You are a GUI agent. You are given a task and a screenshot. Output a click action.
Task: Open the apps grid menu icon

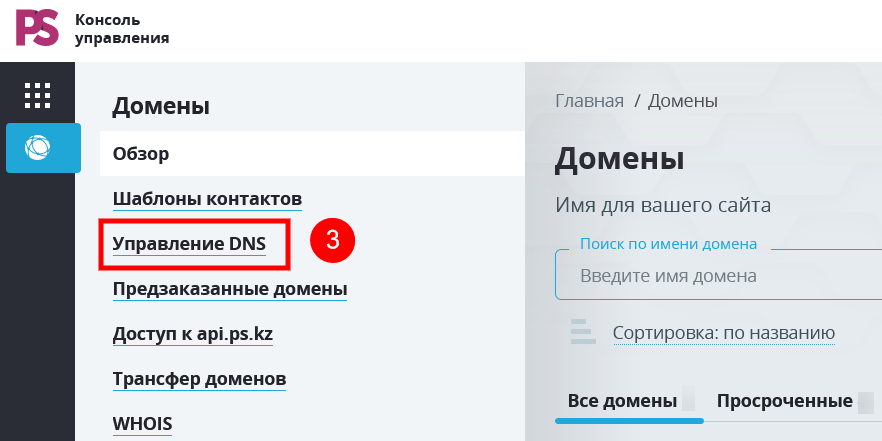[x=38, y=95]
